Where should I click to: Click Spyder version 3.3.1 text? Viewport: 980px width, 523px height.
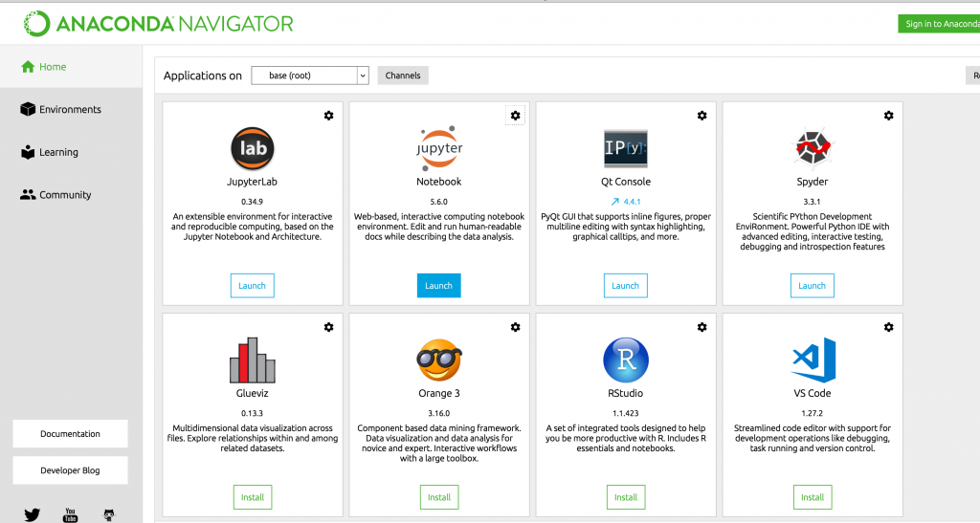pyautogui.click(x=812, y=202)
